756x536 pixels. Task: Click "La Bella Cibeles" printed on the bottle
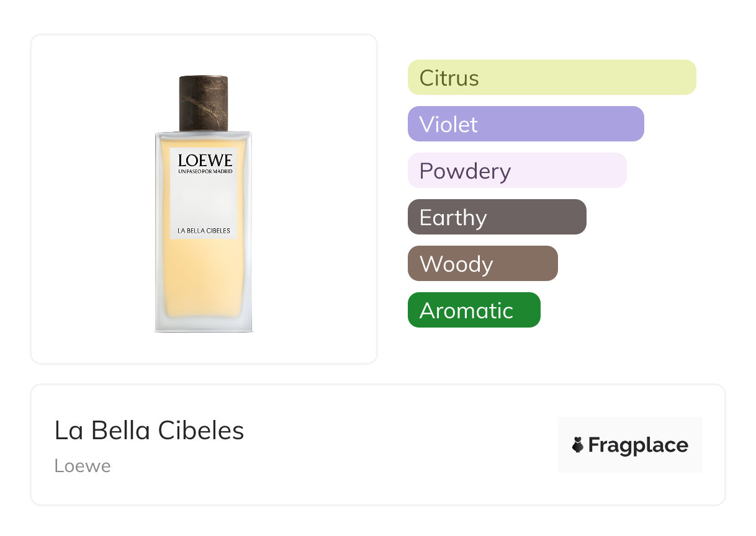tap(204, 231)
